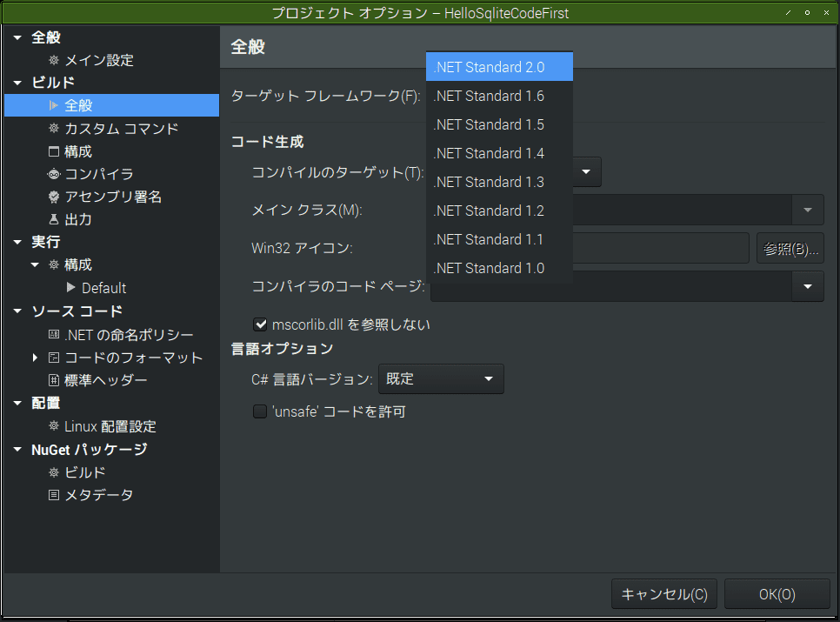Open 標準ヘッダー settings page
This screenshot has width=840, height=622.
[105, 380]
